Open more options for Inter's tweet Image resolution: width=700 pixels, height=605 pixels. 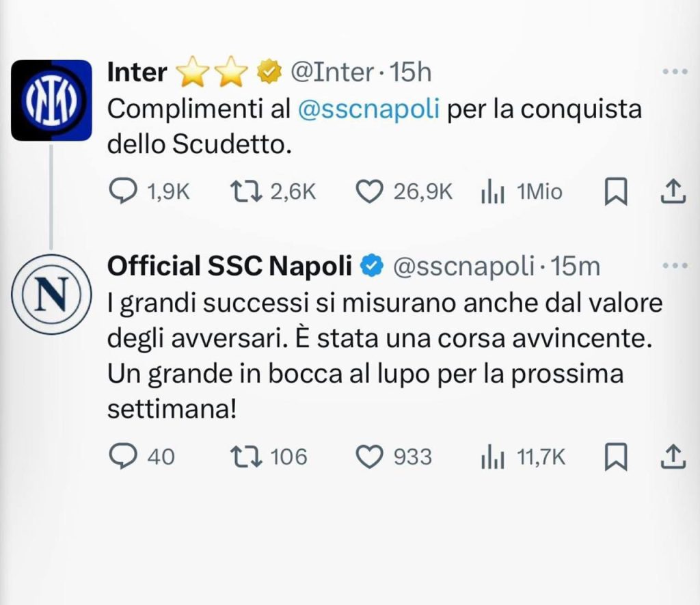coord(675,72)
